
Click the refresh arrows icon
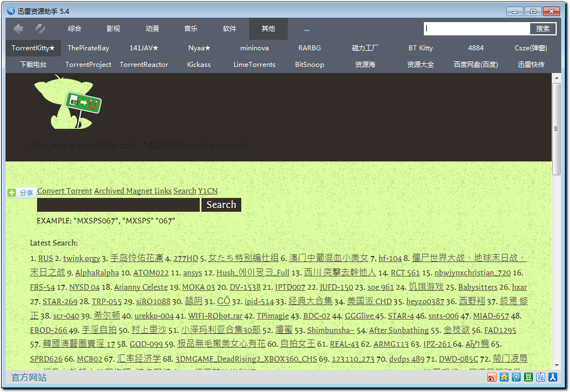tap(40, 29)
